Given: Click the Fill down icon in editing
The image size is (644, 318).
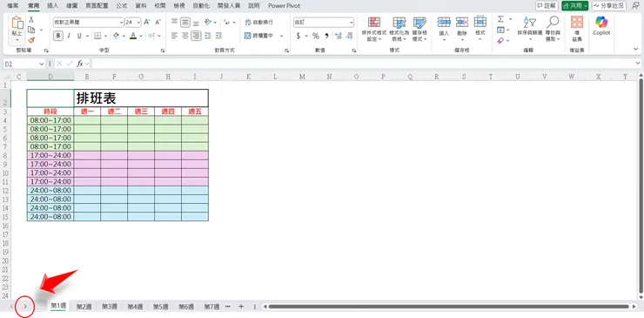Looking at the screenshot, I should click(500, 30).
